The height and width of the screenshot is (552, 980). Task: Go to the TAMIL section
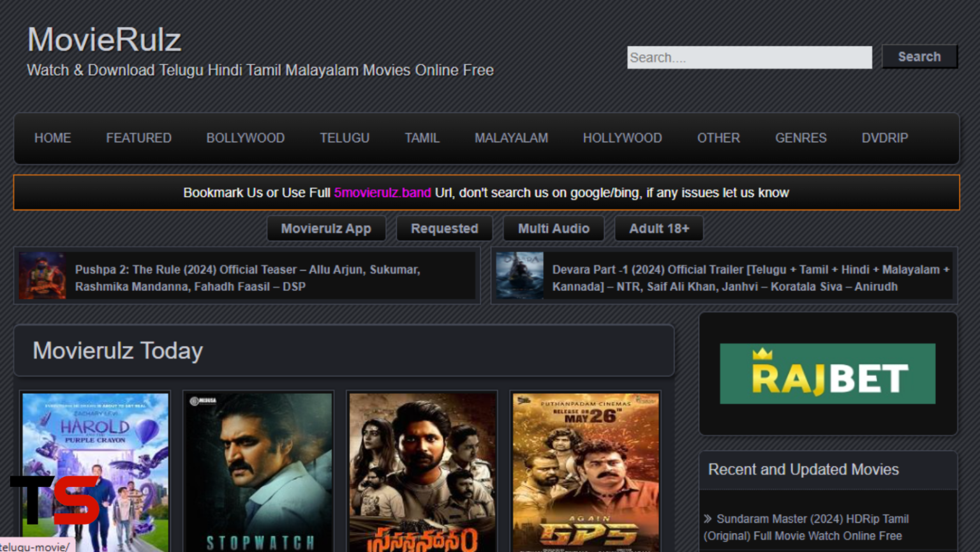[x=422, y=138]
